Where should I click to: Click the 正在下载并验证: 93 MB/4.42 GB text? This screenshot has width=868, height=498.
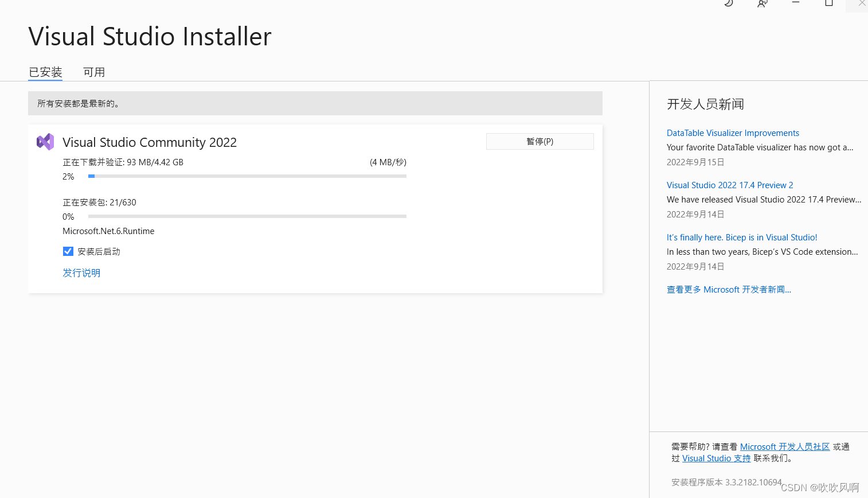123,162
